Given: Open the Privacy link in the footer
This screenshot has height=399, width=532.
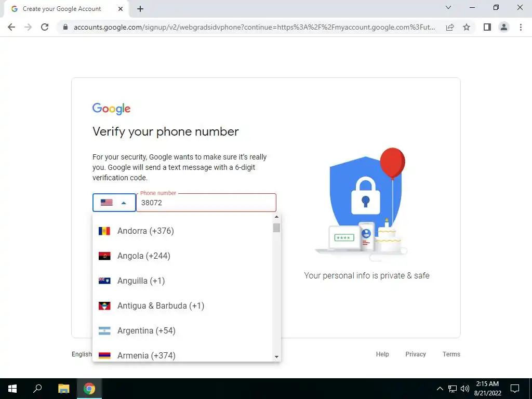Looking at the screenshot, I should (x=416, y=354).
